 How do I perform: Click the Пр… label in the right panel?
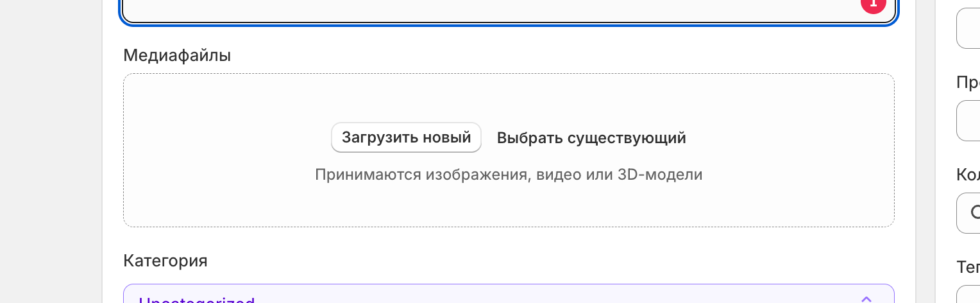tap(968, 82)
